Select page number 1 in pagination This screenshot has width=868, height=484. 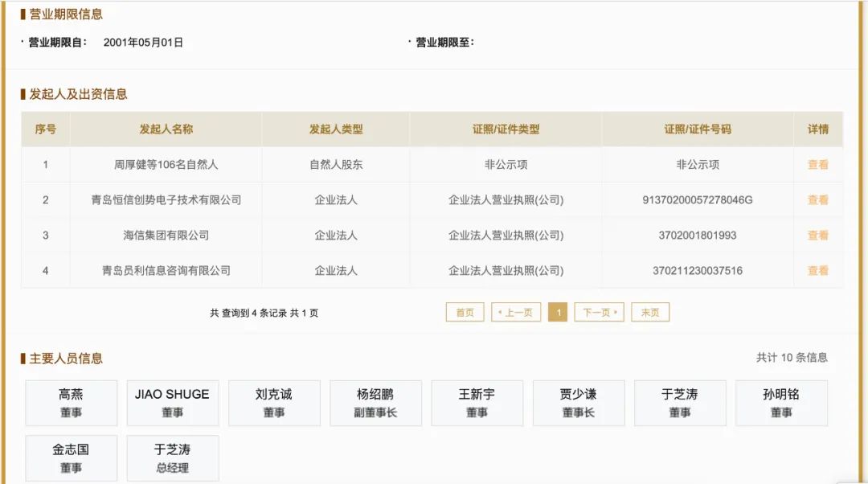[x=559, y=312]
